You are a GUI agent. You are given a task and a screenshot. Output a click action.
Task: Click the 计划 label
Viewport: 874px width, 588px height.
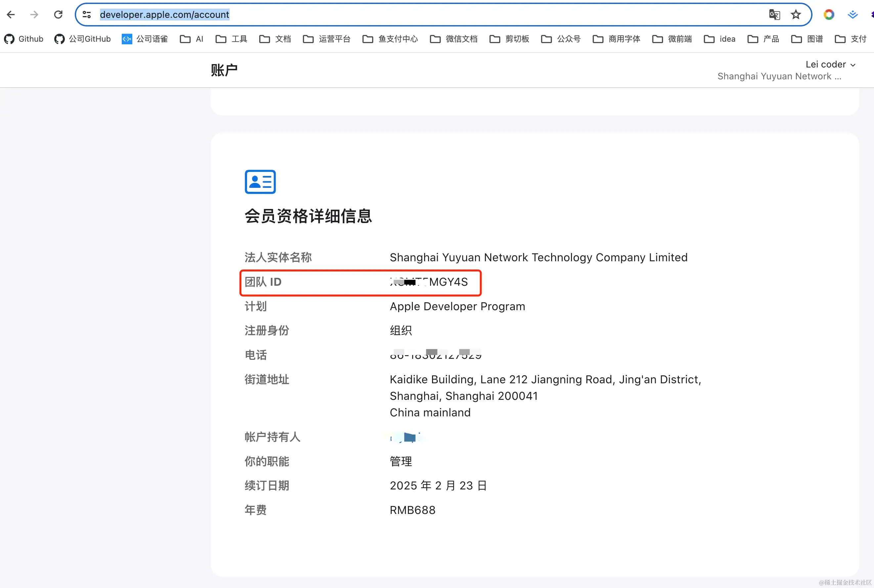[x=255, y=306]
